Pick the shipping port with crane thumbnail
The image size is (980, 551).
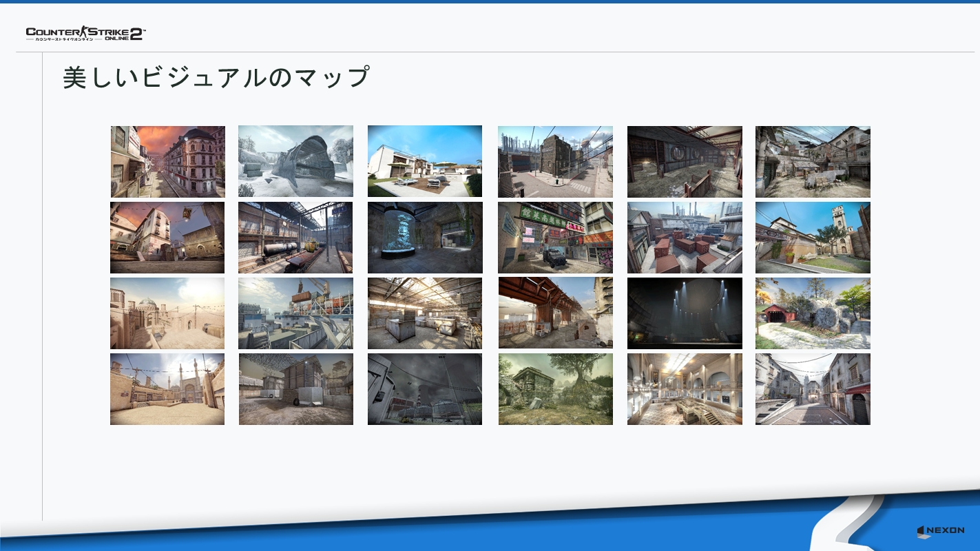tap(295, 313)
